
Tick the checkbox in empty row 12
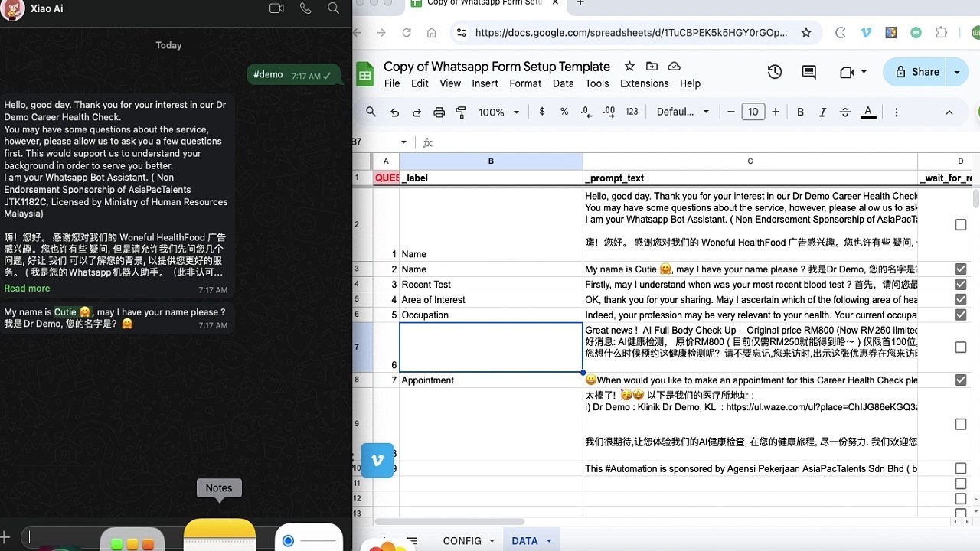(961, 499)
